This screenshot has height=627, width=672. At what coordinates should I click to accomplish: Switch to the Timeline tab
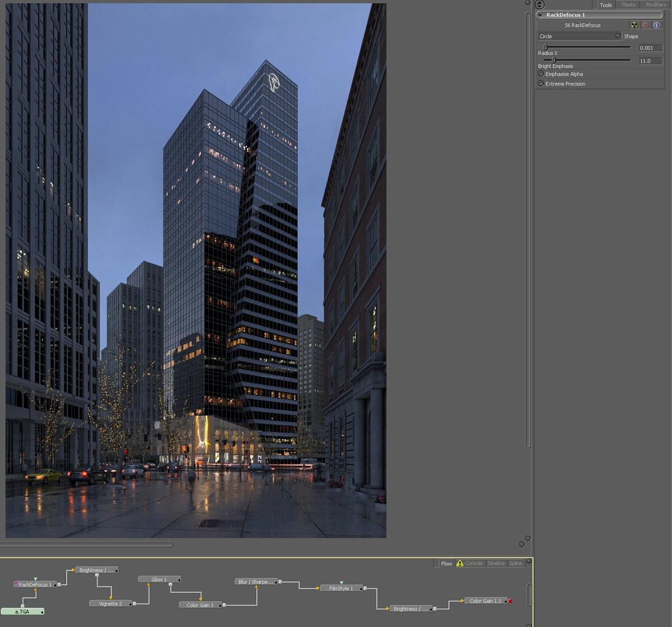(x=496, y=563)
